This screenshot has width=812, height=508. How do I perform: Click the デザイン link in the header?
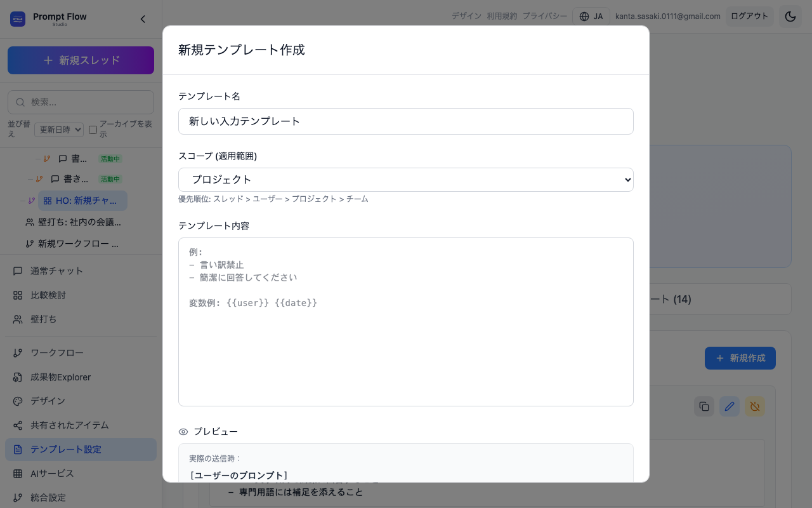tap(466, 17)
